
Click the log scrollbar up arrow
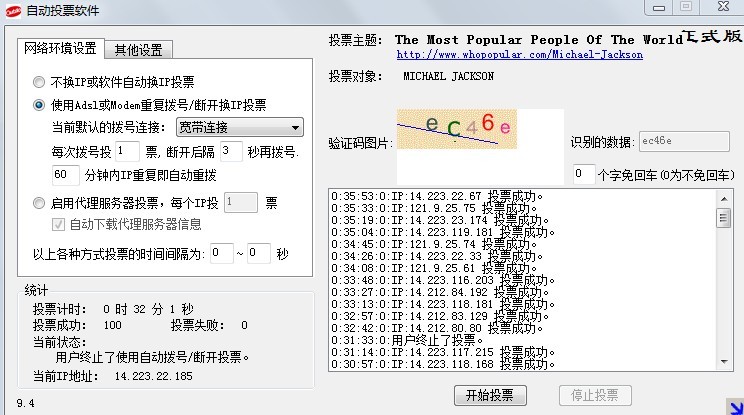coord(723,194)
